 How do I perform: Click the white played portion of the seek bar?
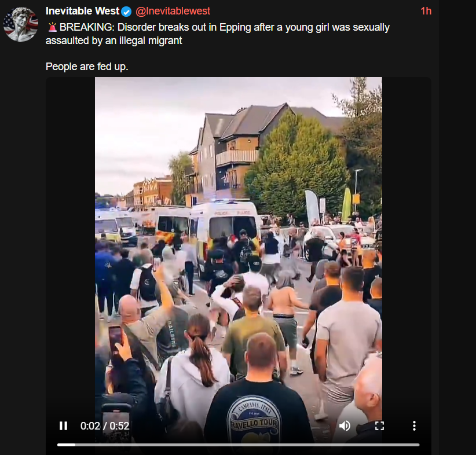(66, 445)
